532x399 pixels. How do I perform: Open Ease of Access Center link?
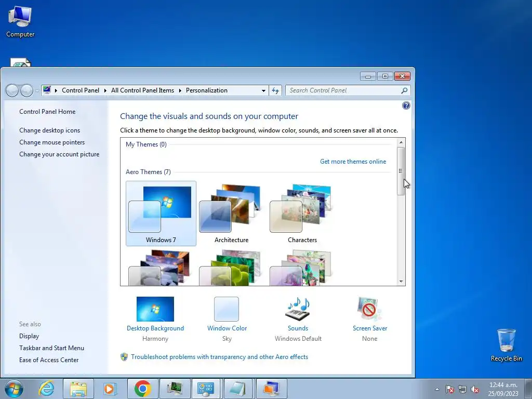[x=49, y=360]
